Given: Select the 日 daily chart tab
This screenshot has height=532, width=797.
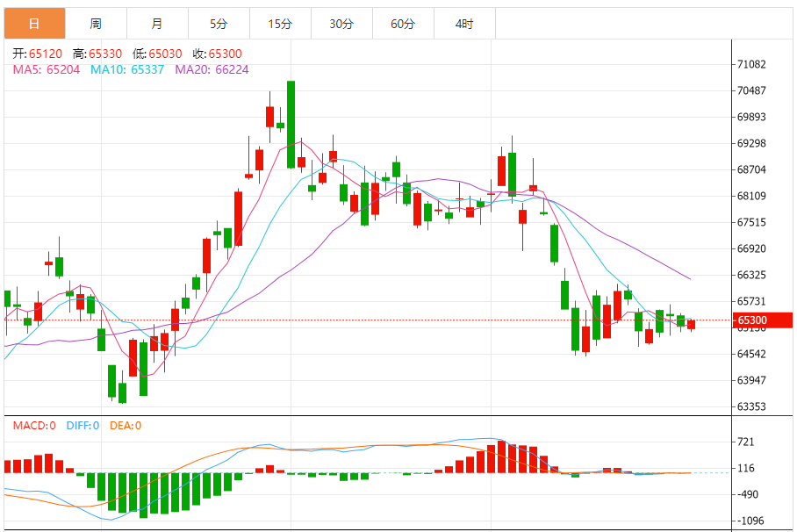Looking at the screenshot, I should tap(34, 24).
